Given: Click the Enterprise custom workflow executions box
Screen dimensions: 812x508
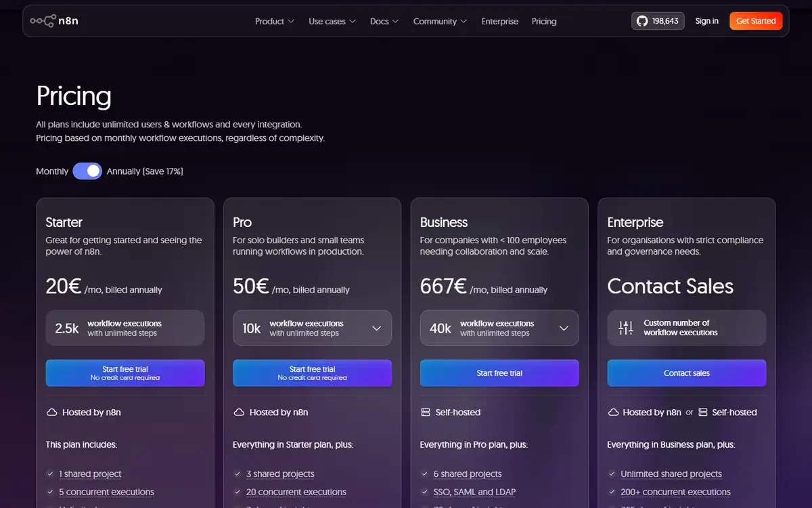Looking at the screenshot, I should pos(687,328).
